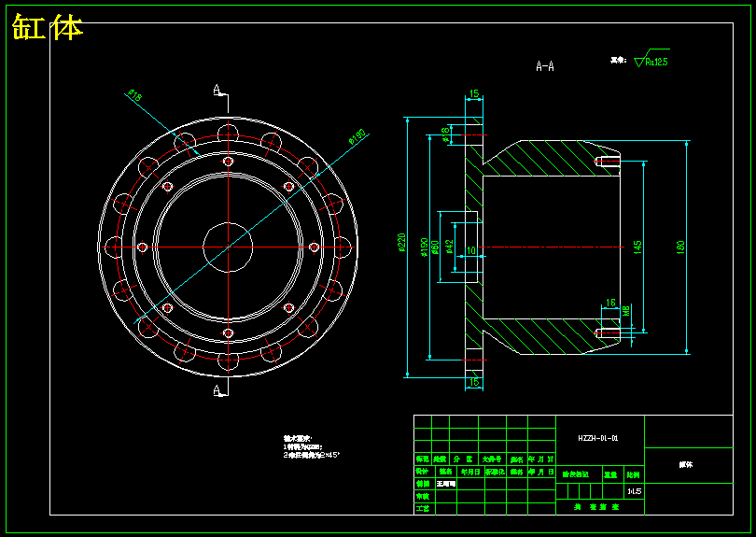Click the diagonal cyan ø190 bolt-circle label

coord(357,137)
